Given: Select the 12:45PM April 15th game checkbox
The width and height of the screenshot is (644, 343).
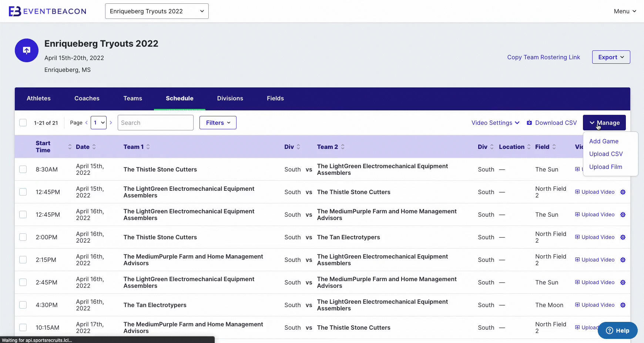Looking at the screenshot, I should (x=23, y=192).
